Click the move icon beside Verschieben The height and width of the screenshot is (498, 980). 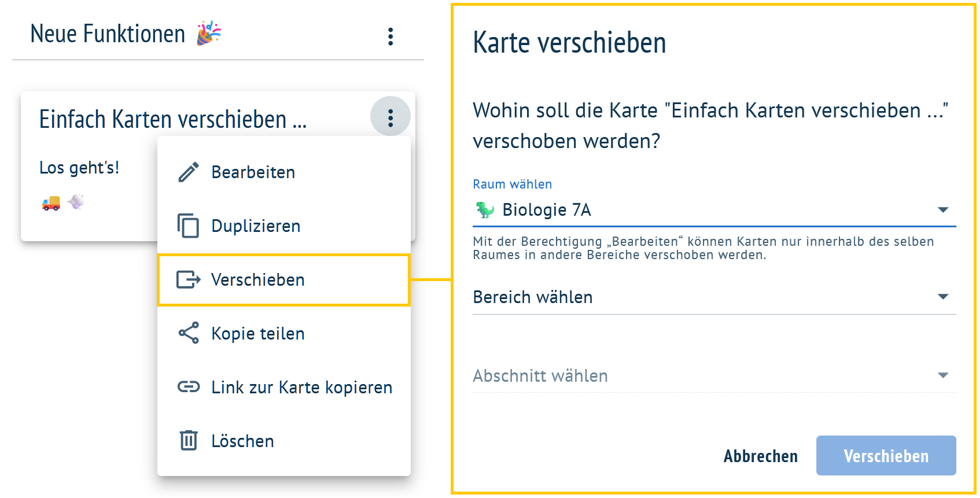[x=189, y=280]
